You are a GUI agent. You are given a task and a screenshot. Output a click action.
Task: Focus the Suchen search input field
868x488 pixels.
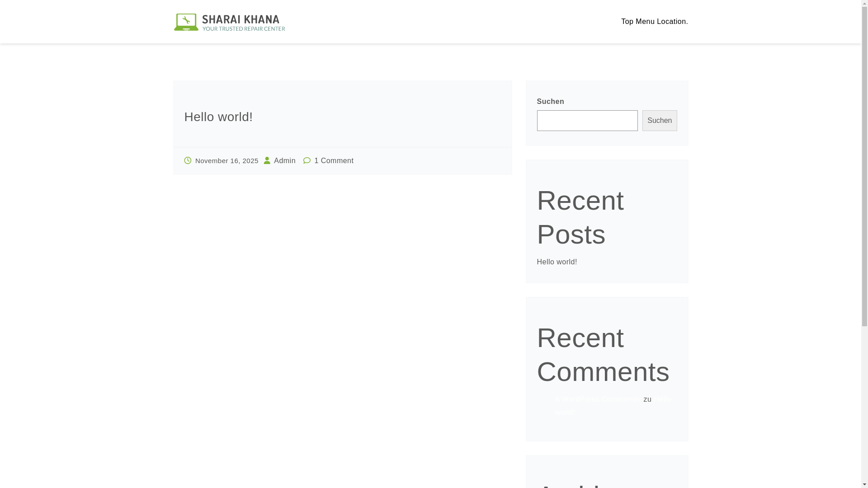[587, 121]
